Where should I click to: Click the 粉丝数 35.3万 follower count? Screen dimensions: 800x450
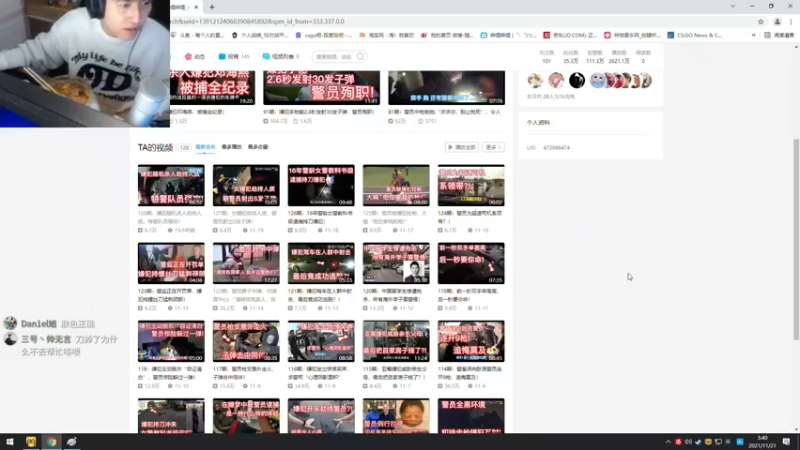click(x=570, y=57)
